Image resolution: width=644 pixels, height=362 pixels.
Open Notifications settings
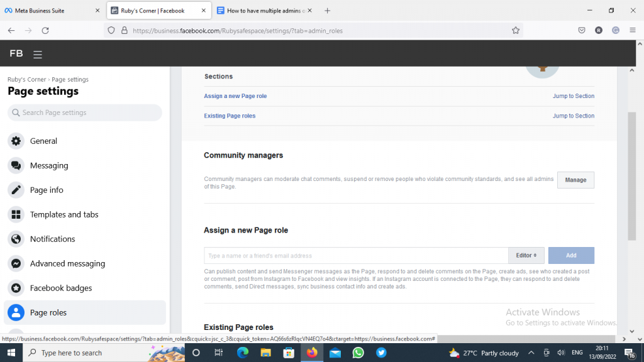(85, 239)
